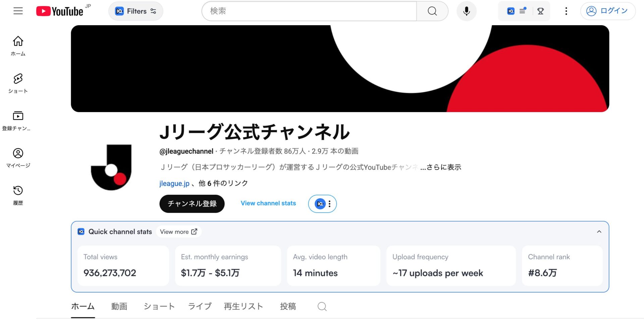Click the YouTube logo
644x327 pixels.
click(60, 11)
